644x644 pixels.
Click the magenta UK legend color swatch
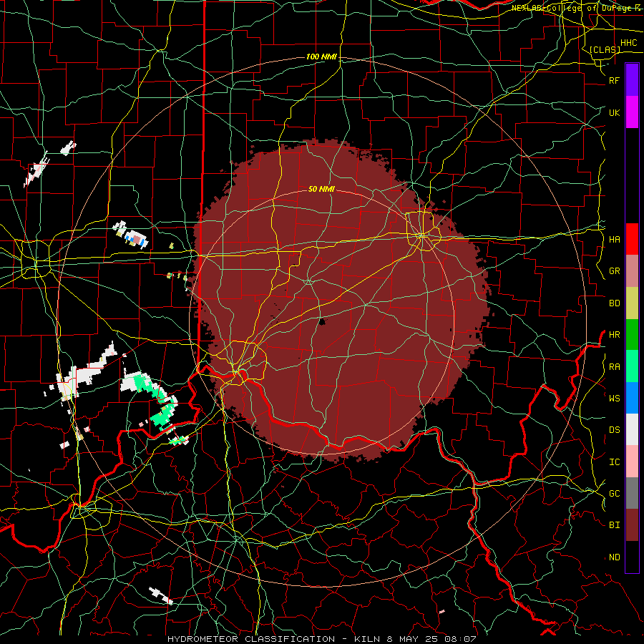click(x=632, y=112)
